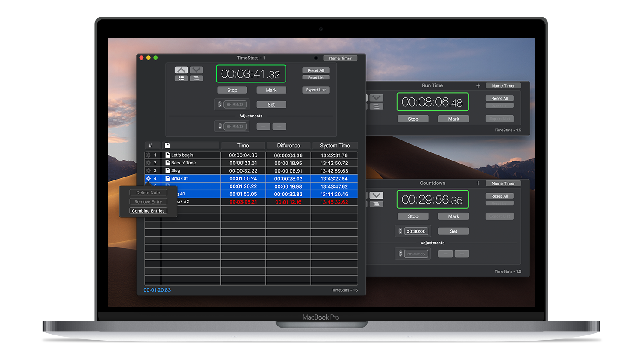The height and width of the screenshot is (350, 644).
Task: Click Set in the Countdown window
Action: [x=454, y=231]
